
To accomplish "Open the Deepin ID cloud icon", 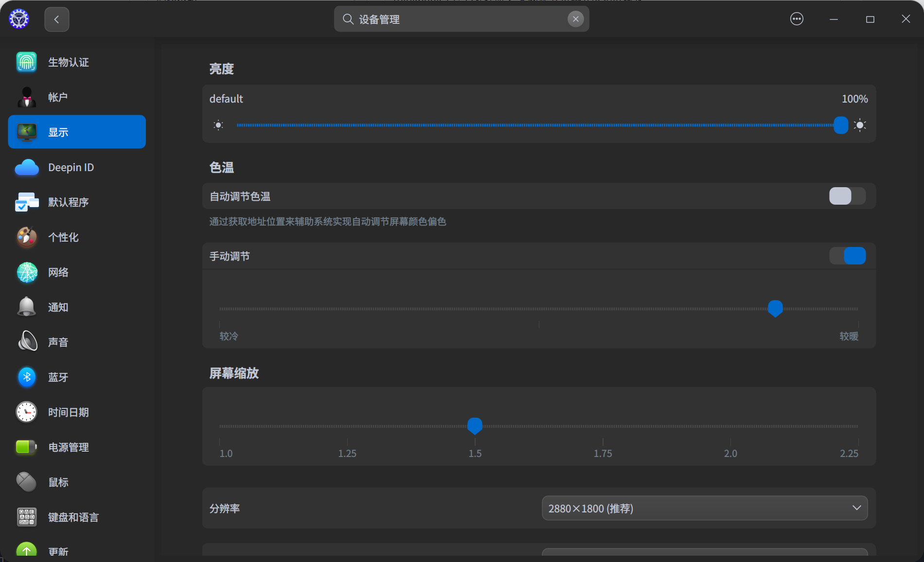I will [x=27, y=167].
